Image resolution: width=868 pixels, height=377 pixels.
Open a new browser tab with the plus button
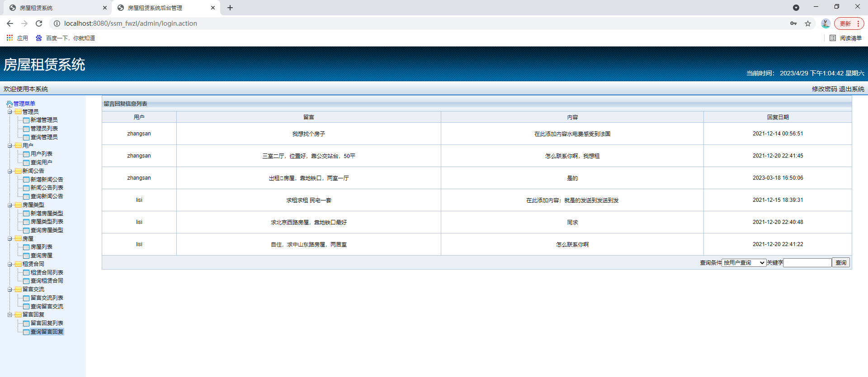point(230,8)
